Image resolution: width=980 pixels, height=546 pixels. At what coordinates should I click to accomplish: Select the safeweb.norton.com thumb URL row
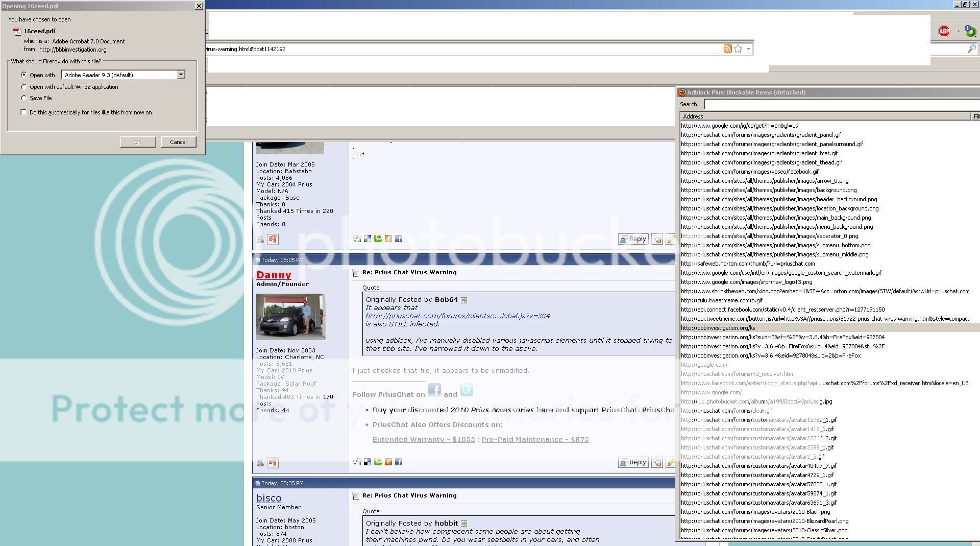coord(830,264)
